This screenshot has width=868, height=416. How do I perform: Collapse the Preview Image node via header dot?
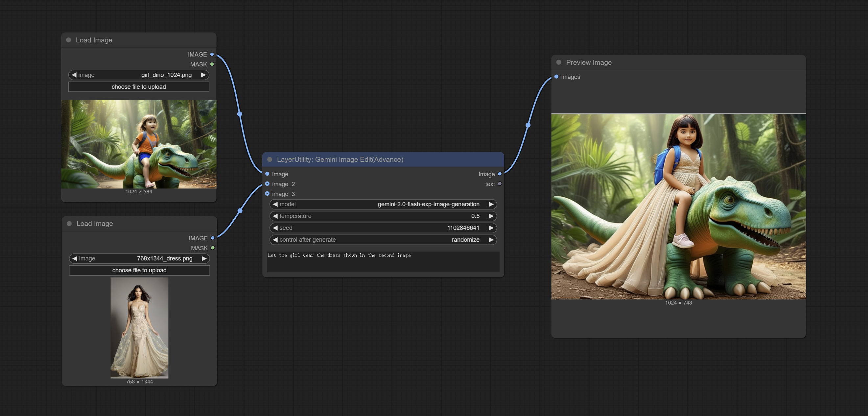pos(559,62)
